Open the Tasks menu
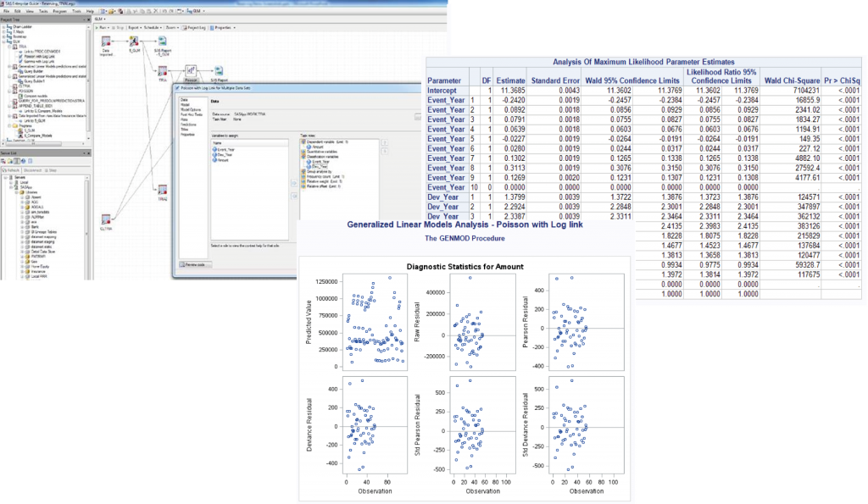The height and width of the screenshot is (504, 868). pyautogui.click(x=45, y=11)
